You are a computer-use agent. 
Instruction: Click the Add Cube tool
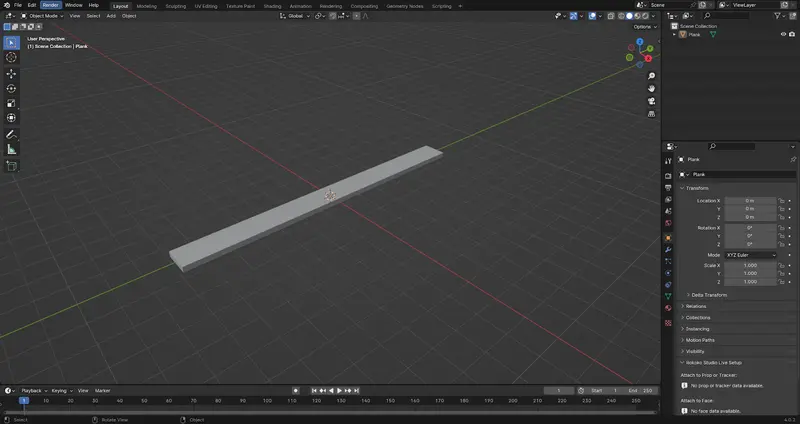click(12, 166)
